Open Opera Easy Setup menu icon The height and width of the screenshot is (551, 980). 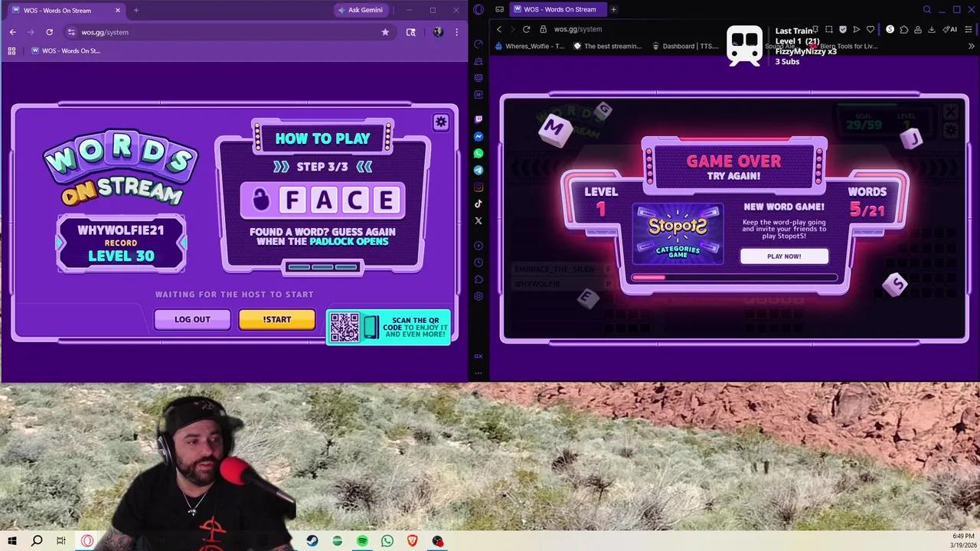(969, 29)
